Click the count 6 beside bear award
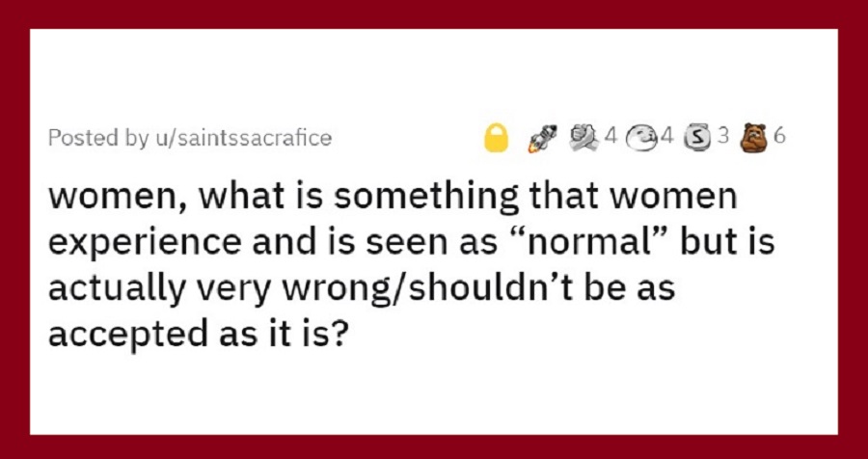The height and width of the screenshot is (459, 868). [778, 136]
